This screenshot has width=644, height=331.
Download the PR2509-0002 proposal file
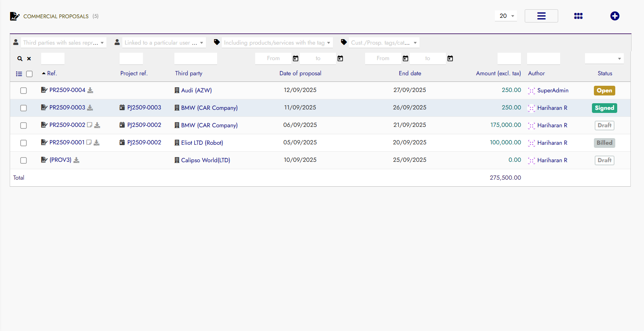[97, 125]
